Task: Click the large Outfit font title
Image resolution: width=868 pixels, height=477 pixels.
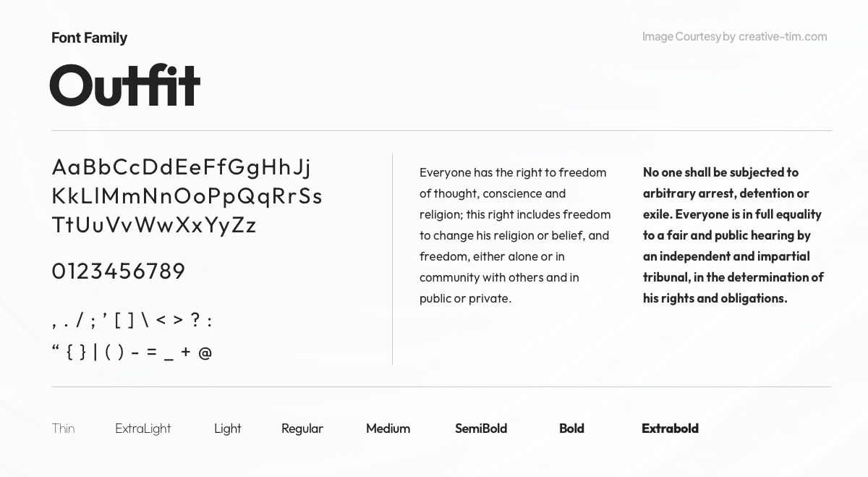Action: pyautogui.click(x=124, y=85)
